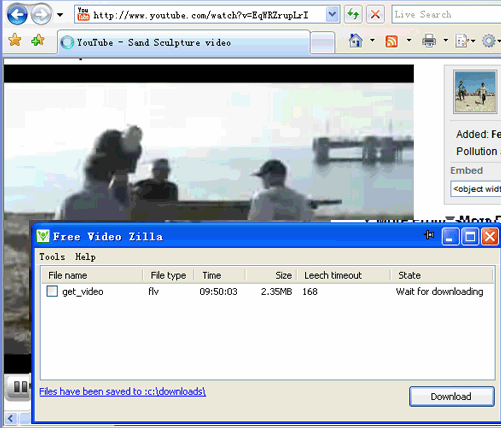Screen dimensions: 501x428
Task: Click the 168 leech timeout value
Action: click(310, 292)
